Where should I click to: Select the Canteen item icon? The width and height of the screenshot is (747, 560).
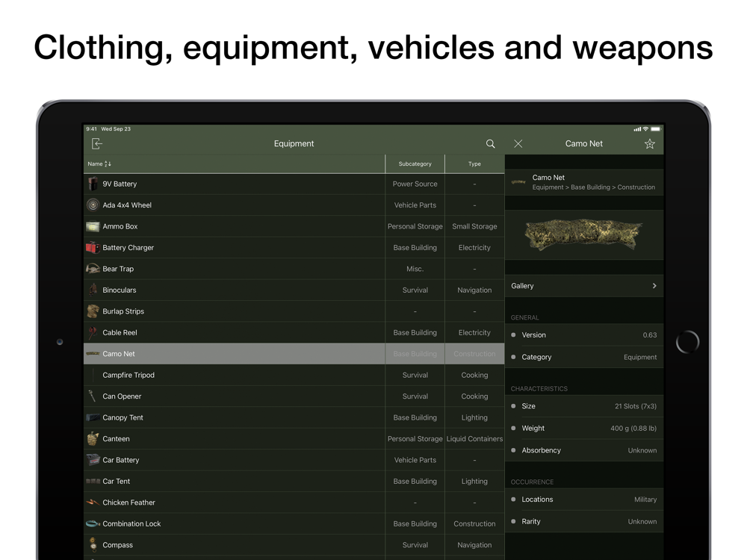(x=93, y=439)
